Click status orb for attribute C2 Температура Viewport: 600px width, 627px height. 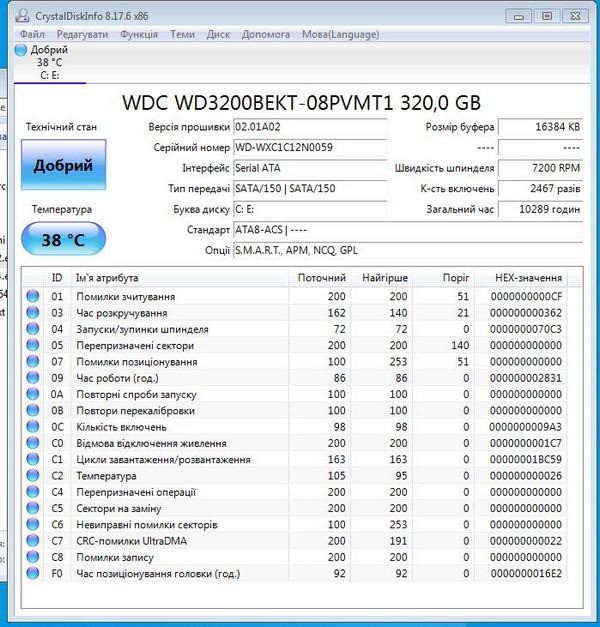(32, 476)
